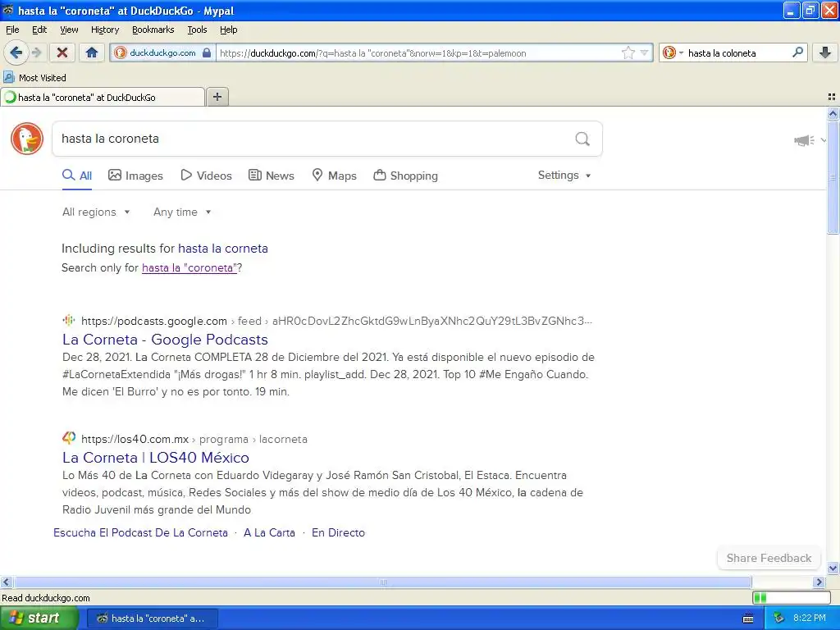Open Escucha El Podcast De La Corneta sitelink
The width and height of the screenshot is (840, 630).
(x=140, y=532)
